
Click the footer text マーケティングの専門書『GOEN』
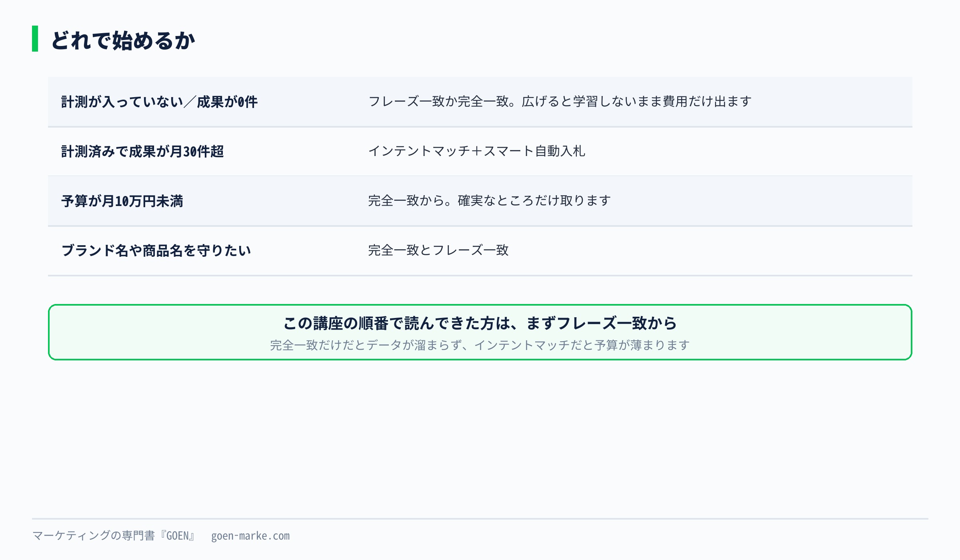tap(114, 536)
